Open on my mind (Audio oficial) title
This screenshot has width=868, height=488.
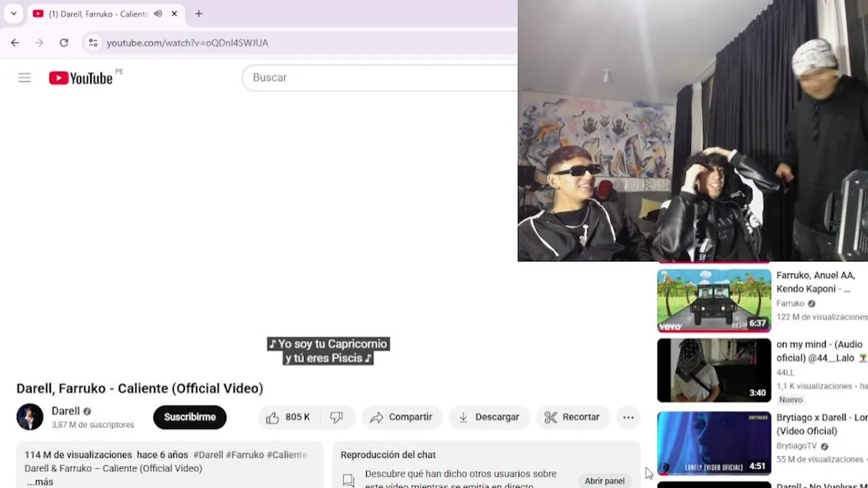[822, 351]
